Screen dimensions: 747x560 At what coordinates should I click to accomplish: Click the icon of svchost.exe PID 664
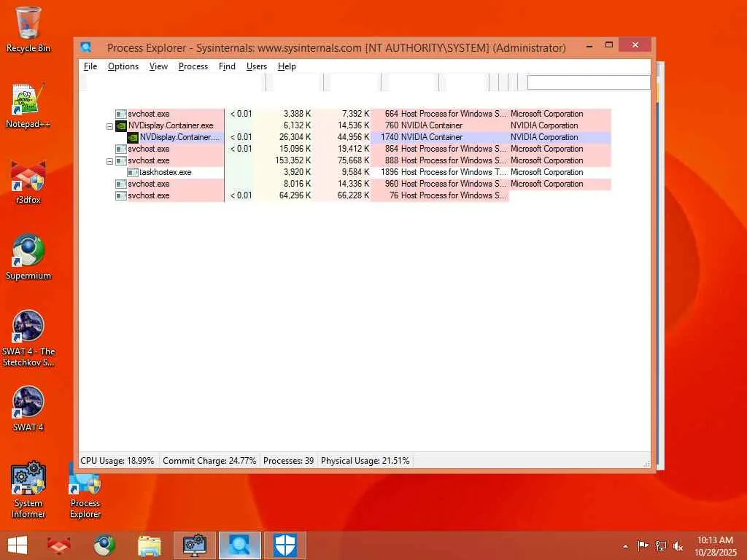click(121, 114)
